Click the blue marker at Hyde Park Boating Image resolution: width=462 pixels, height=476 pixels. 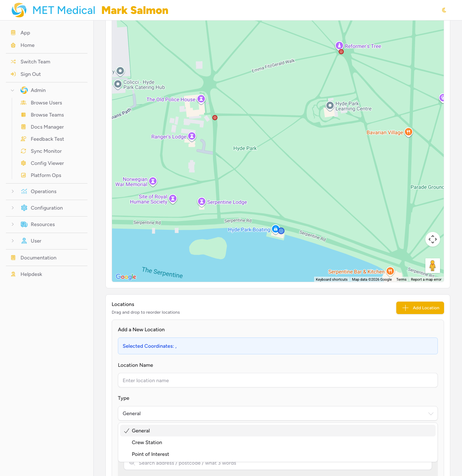pyautogui.click(x=281, y=231)
